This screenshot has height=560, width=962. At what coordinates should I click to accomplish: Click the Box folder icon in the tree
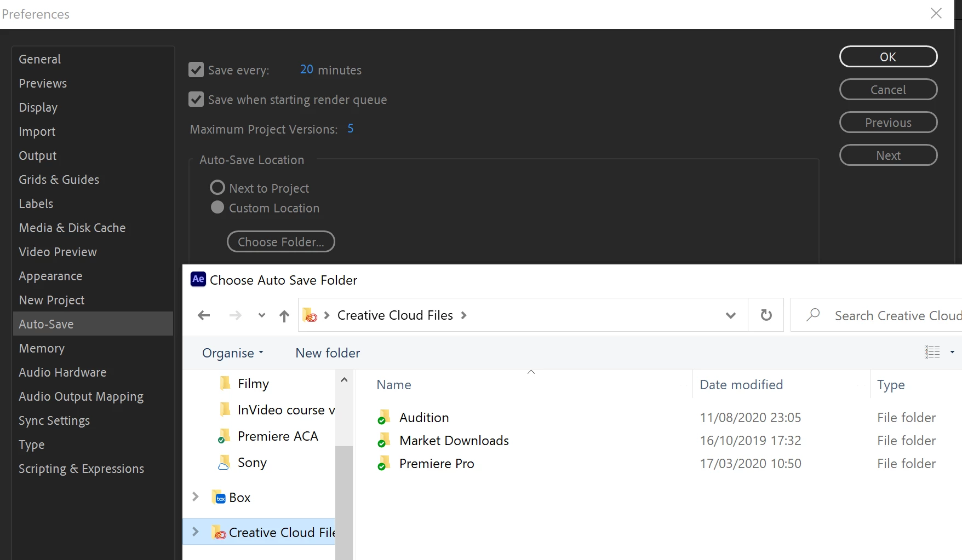point(219,497)
